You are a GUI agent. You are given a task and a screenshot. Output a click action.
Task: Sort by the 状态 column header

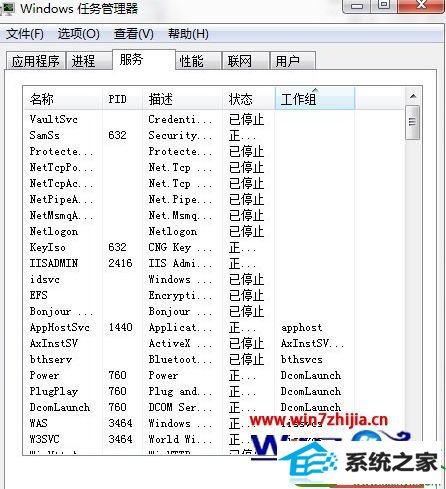(249, 99)
